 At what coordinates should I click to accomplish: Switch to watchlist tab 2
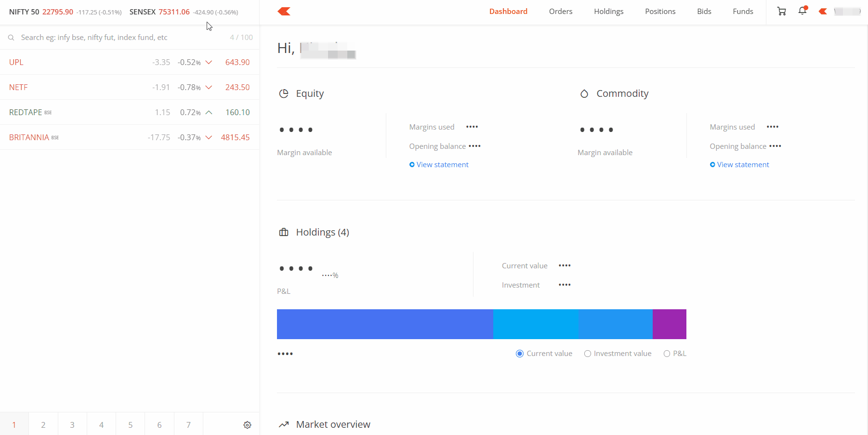tap(43, 424)
